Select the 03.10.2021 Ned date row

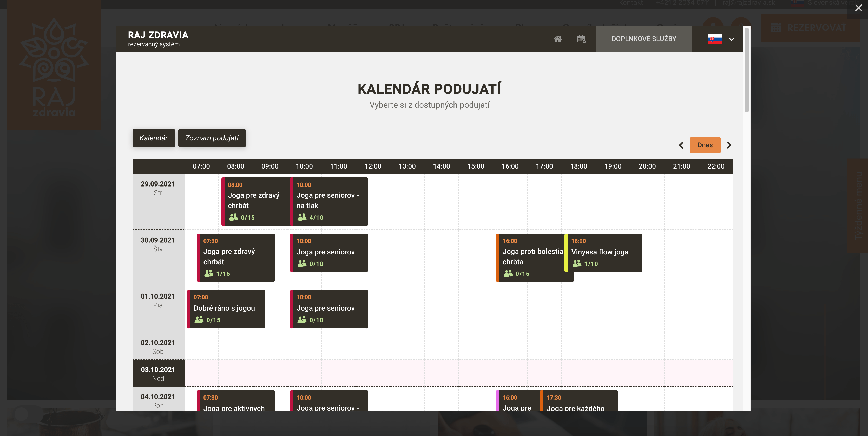coord(158,373)
